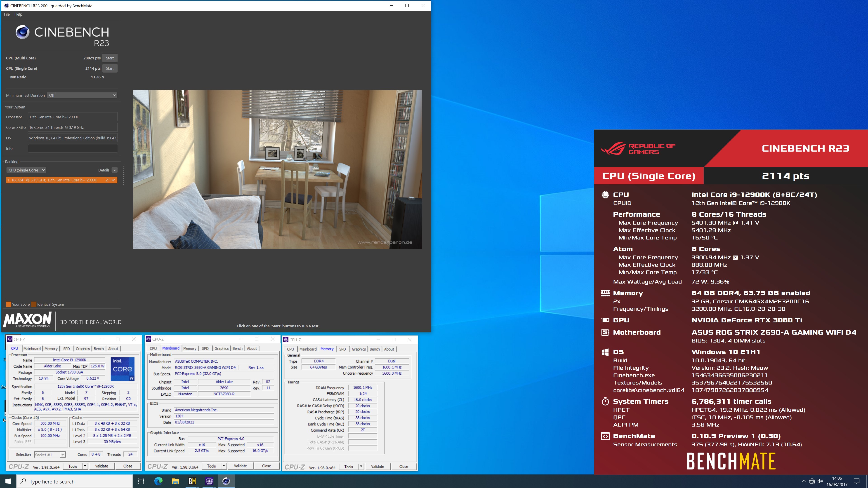Viewport: 868px width, 488px height.
Task: Open Graphics tab in Memory CPU-Z window
Action: tap(359, 349)
